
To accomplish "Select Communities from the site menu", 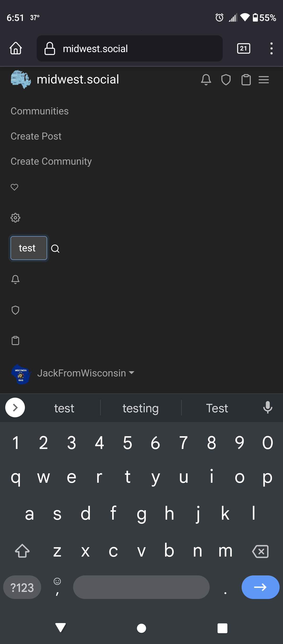I will click(39, 111).
